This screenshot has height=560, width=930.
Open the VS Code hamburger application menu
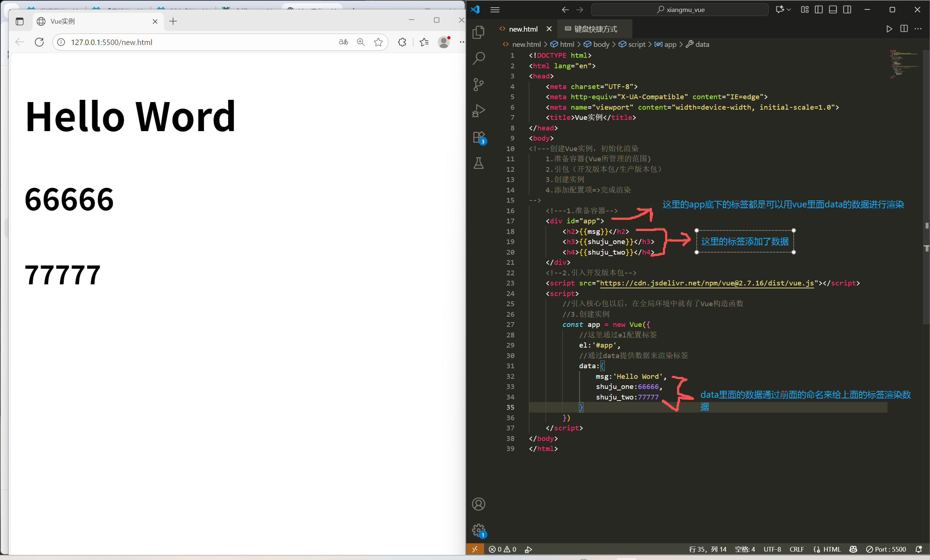[x=495, y=10]
